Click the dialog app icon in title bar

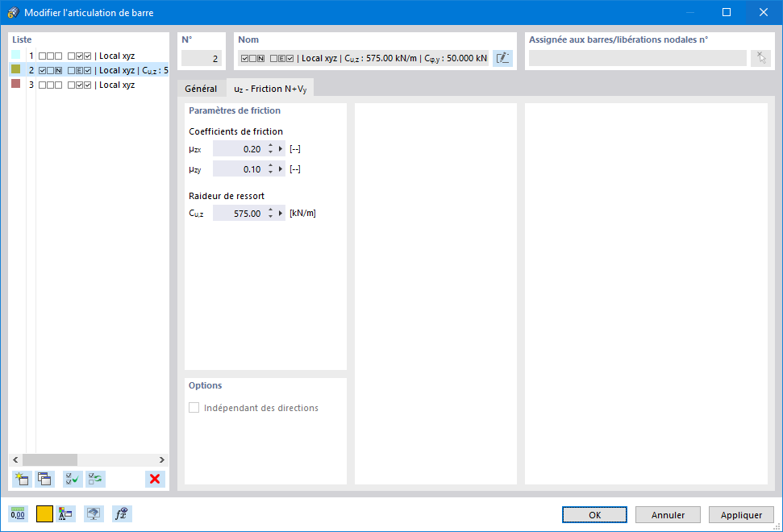click(14, 12)
